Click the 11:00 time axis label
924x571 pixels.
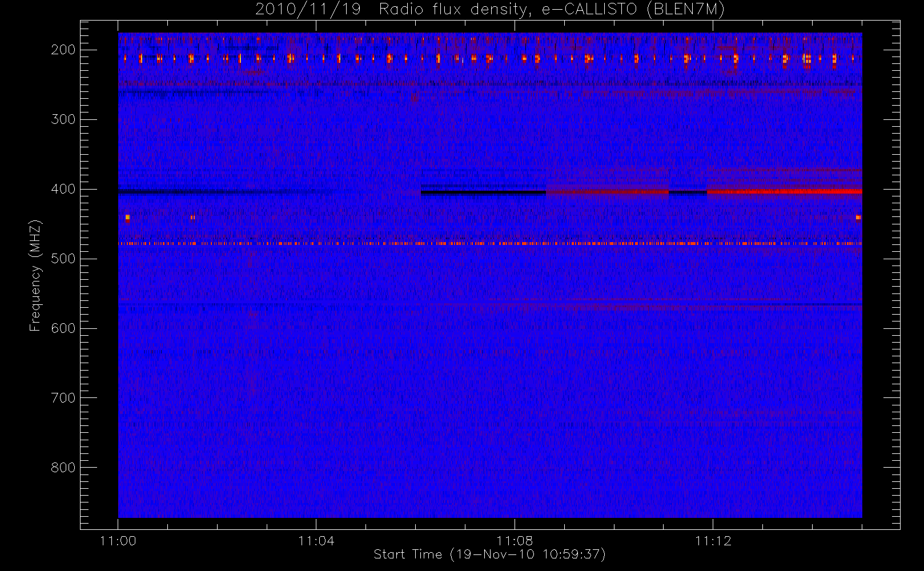(118, 541)
